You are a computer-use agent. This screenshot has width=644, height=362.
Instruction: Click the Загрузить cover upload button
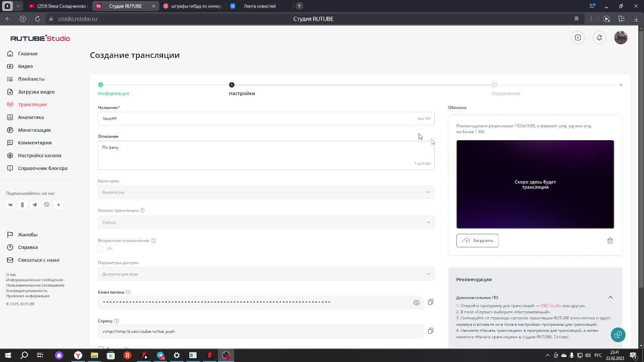coord(477,241)
